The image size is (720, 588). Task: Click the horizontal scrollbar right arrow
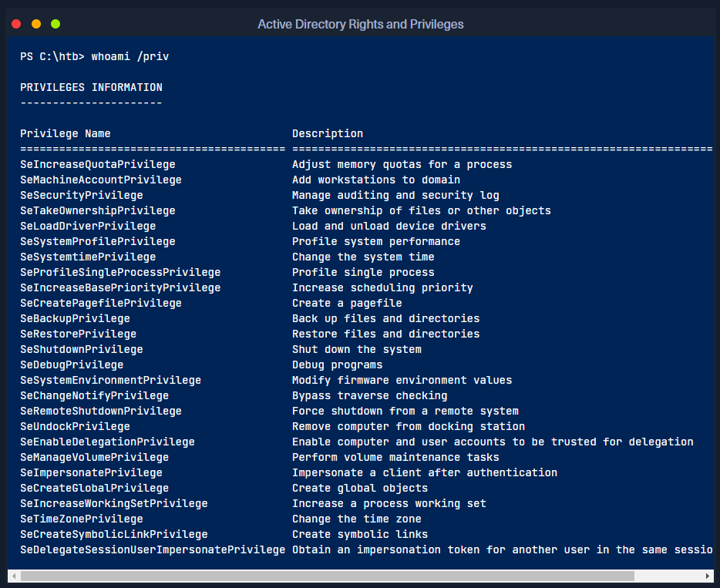coord(707,576)
